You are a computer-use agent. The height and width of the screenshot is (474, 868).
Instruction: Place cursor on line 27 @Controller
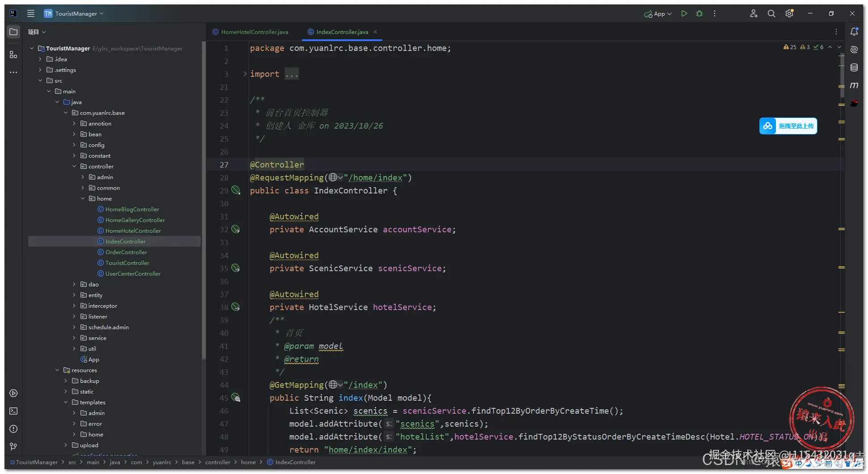(x=277, y=164)
